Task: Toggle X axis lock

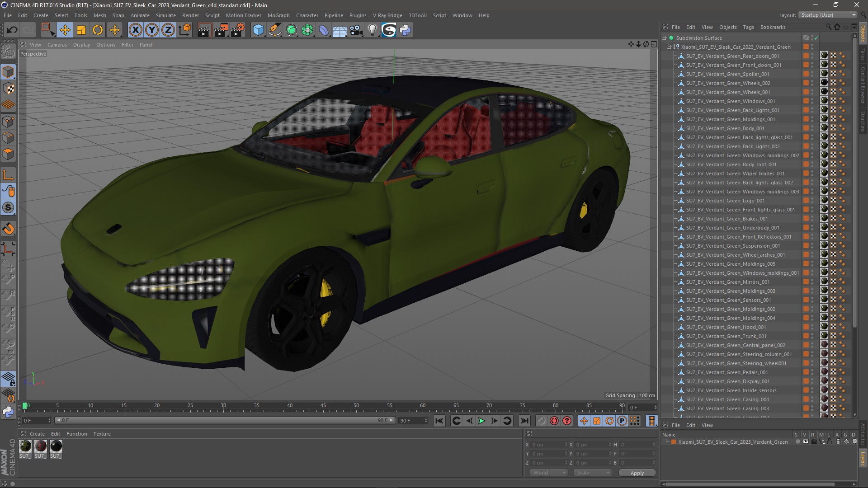Action: coord(135,30)
